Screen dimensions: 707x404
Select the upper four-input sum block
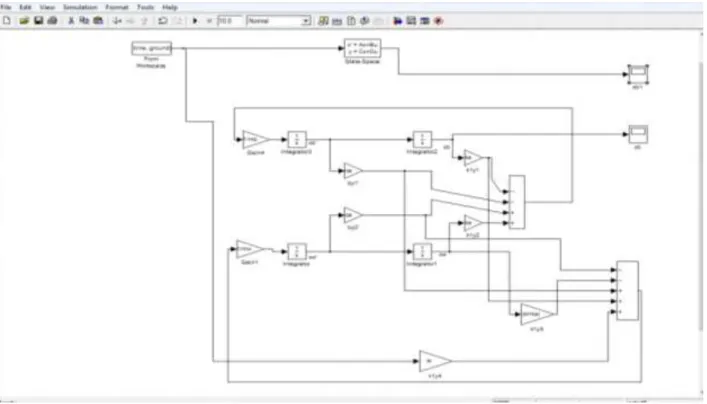pyautogui.click(x=517, y=202)
